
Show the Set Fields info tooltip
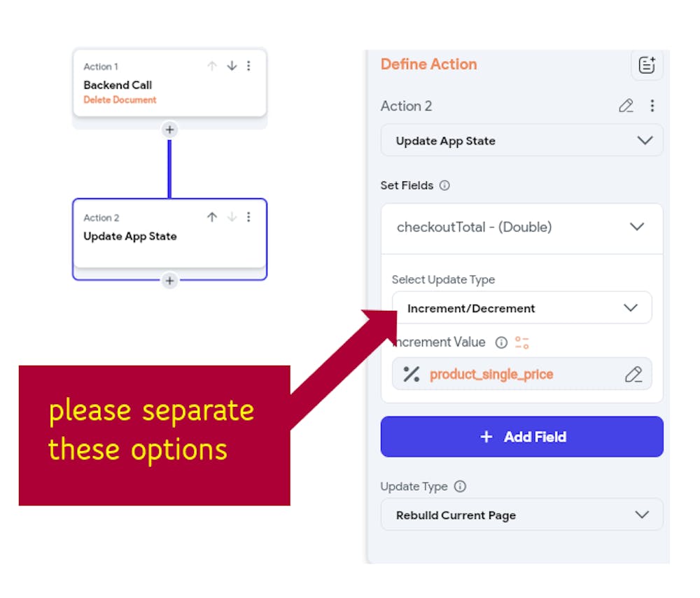(444, 185)
